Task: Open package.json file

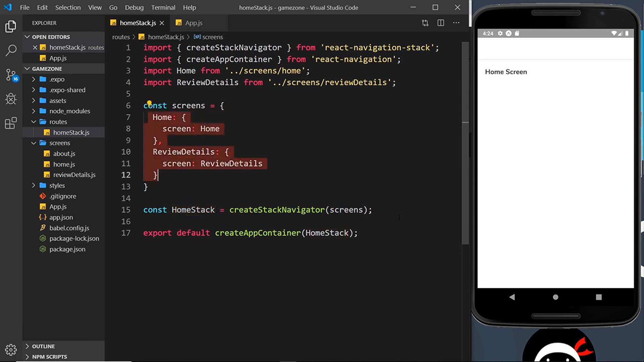Action: [x=64, y=249]
